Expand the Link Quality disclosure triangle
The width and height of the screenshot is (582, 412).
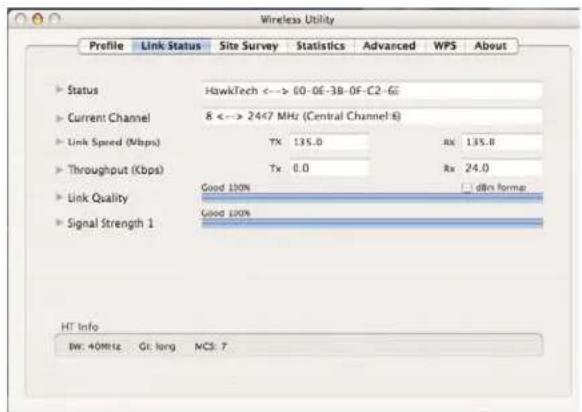tap(59, 197)
